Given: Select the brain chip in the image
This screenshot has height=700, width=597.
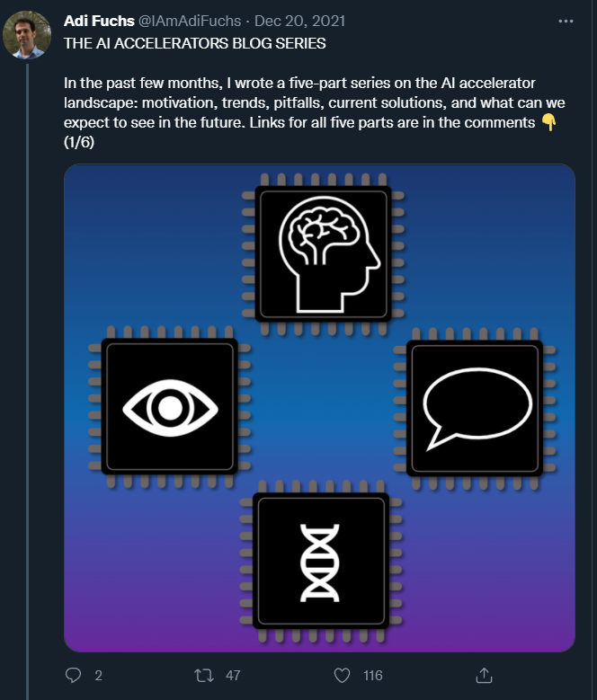Looking at the screenshot, I should pyautogui.click(x=323, y=253).
